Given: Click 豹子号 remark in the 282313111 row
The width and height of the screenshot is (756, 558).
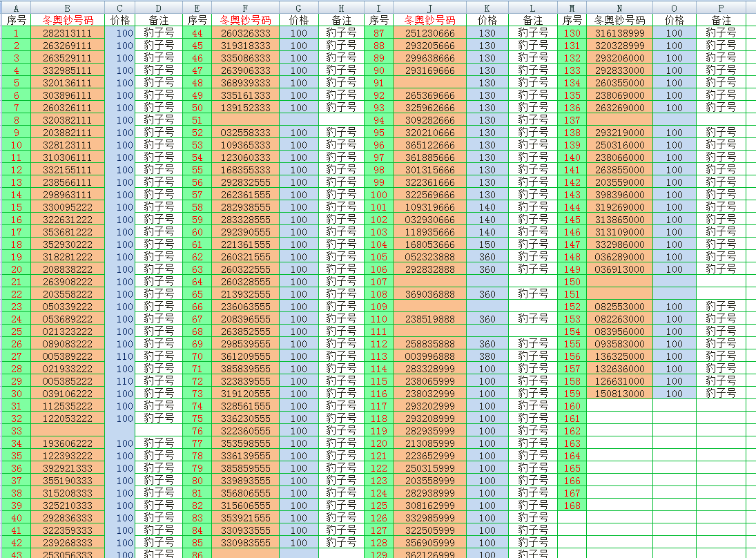Looking at the screenshot, I should [x=159, y=33].
